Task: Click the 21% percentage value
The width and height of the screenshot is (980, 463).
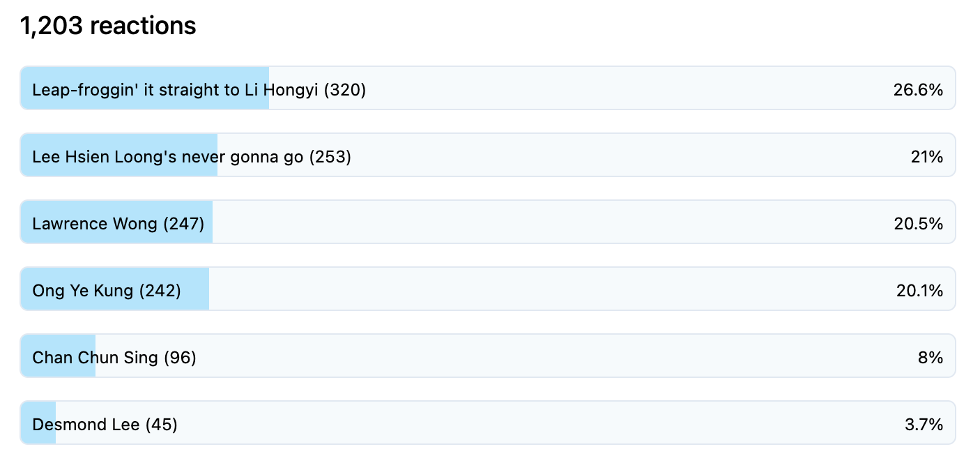Action: point(926,156)
